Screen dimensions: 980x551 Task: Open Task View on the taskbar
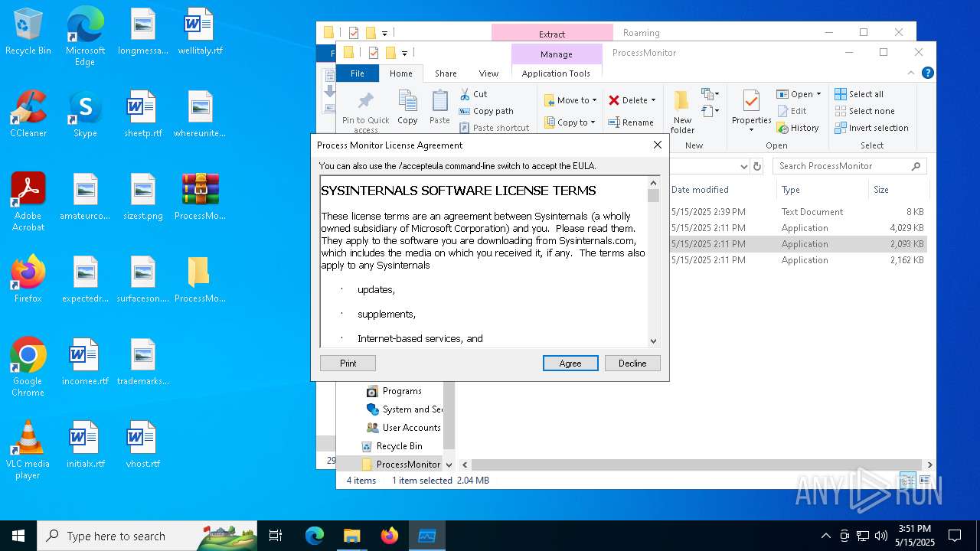click(x=276, y=536)
